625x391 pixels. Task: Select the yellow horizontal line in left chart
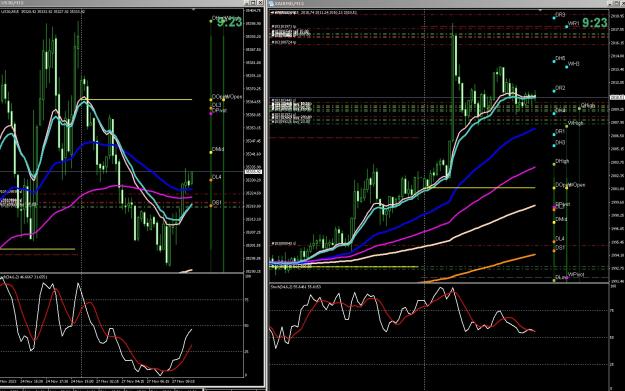[x=136, y=100]
